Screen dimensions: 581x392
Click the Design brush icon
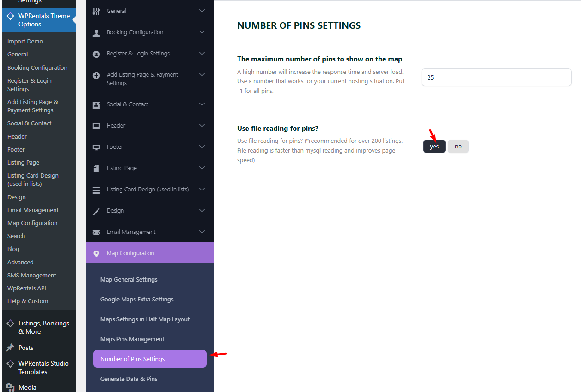96,211
